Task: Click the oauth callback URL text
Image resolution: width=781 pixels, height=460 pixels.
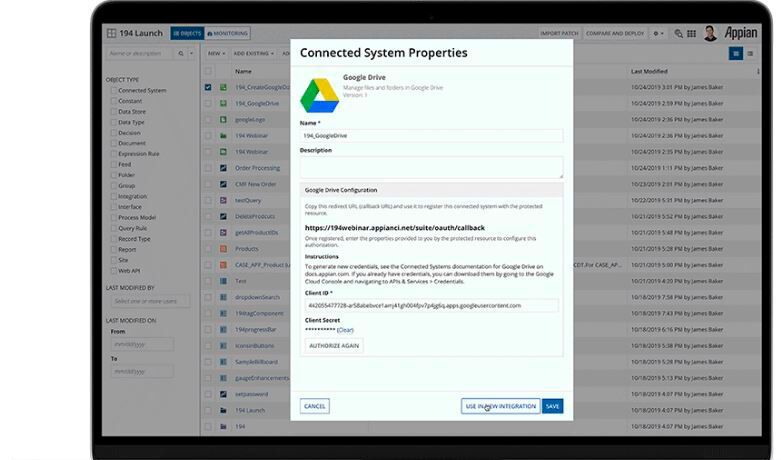Action: point(394,228)
